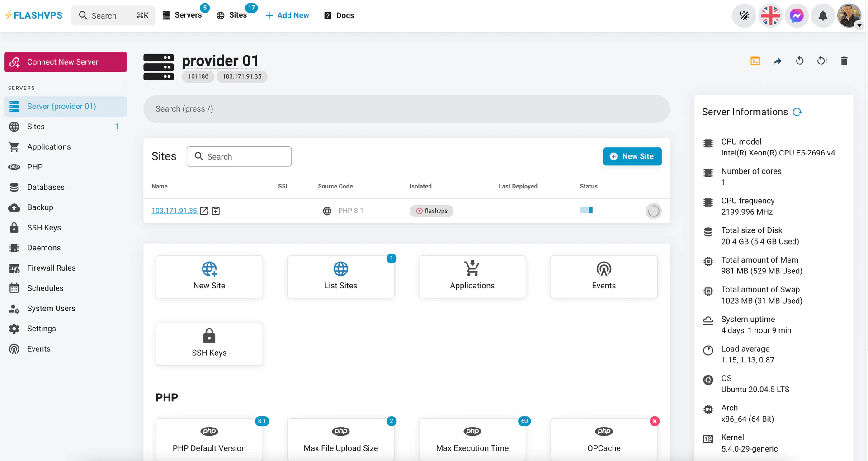Click the New Site button
Image resolution: width=868 pixels, height=461 pixels.
tap(632, 156)
